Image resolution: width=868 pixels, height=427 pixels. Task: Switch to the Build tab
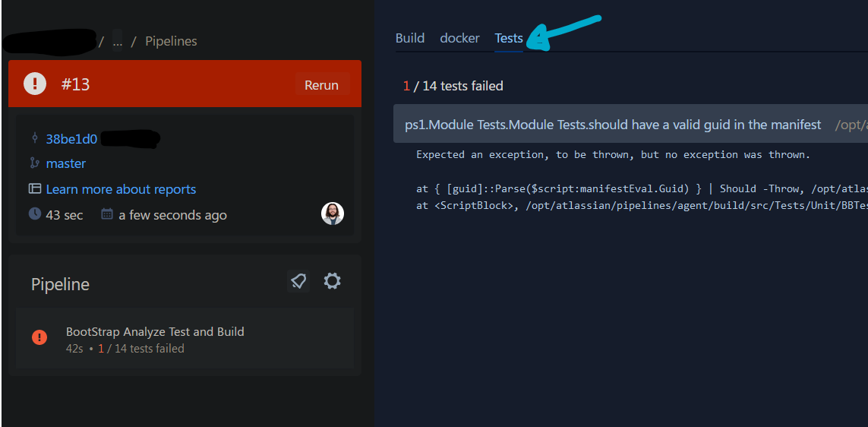point(410,38)
